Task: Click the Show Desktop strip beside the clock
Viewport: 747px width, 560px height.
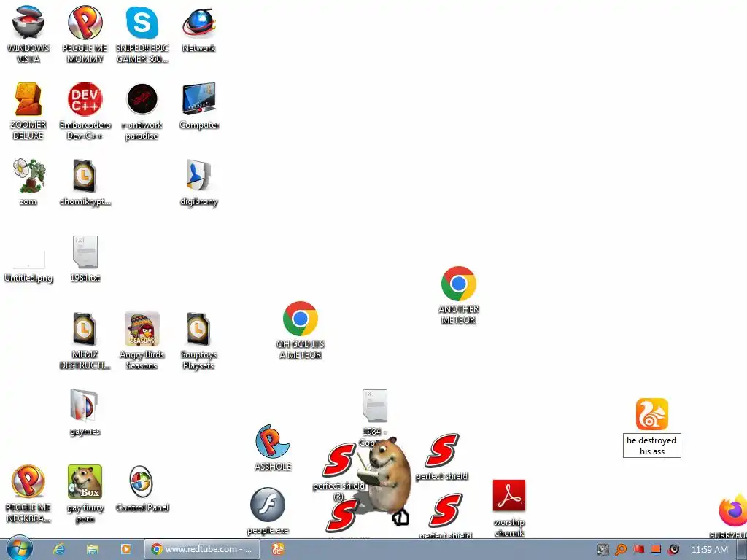Action: coord(743,550)
